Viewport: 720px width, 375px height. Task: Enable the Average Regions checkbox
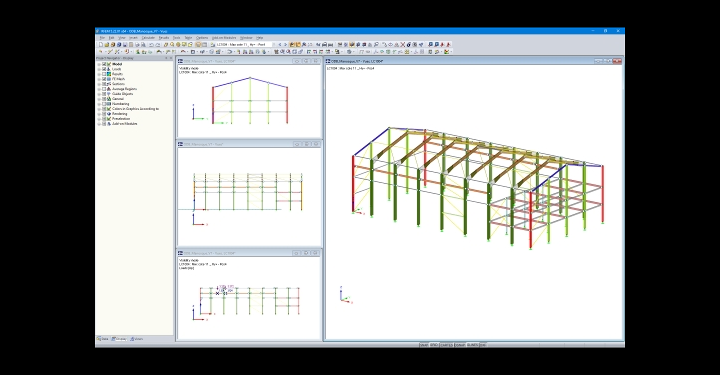[x=104, y=89]
